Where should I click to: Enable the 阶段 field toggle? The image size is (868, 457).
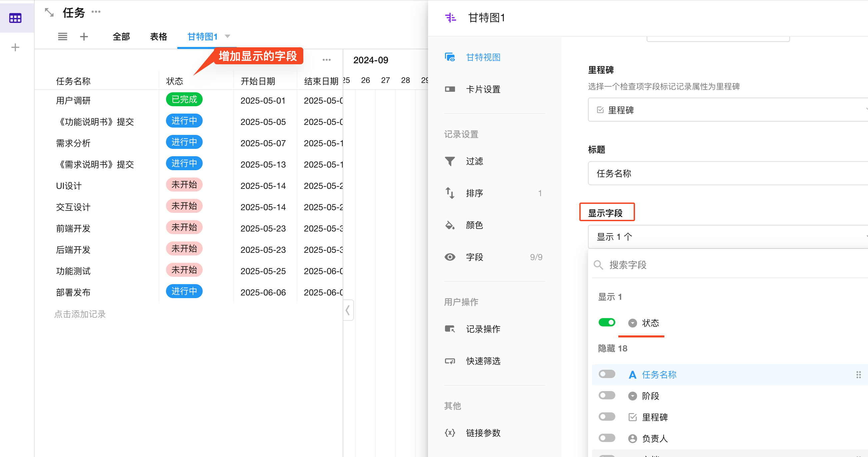[x=607, y=395]
